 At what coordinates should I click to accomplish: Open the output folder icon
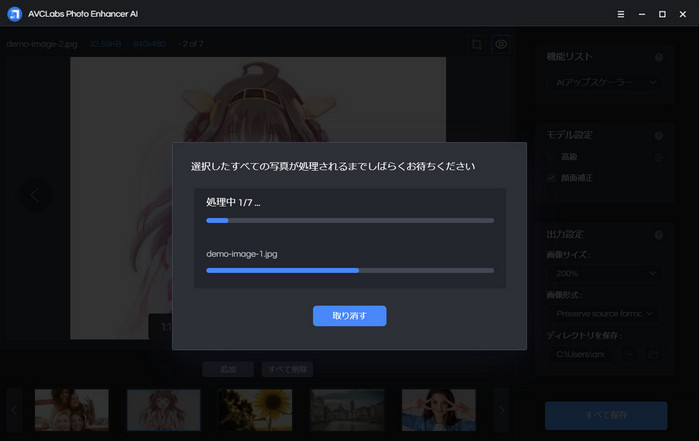[x=653, y=354]
